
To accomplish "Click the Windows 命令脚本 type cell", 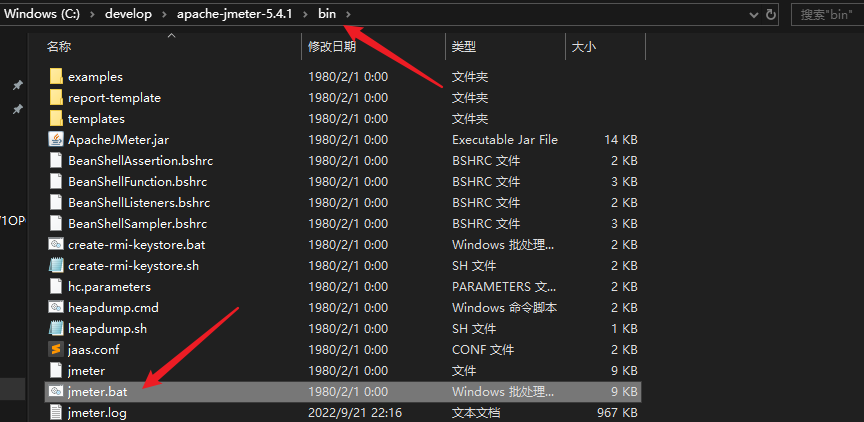I will coord(504,307).
